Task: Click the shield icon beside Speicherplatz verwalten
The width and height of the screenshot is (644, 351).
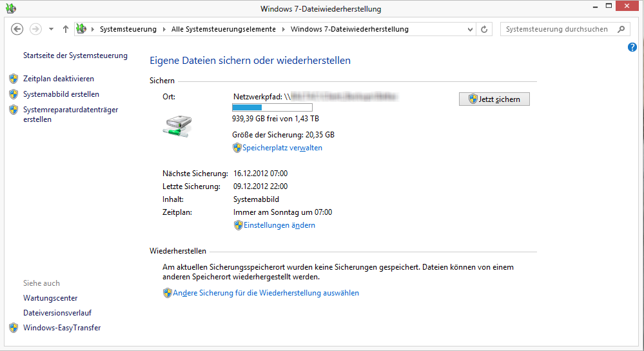Action: (x=237, y=148)
